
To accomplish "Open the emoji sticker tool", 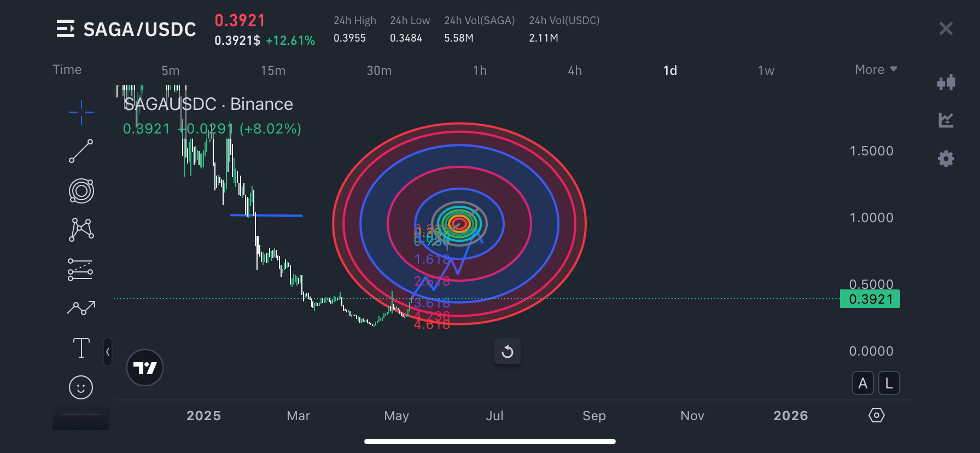I will (81, 387).
